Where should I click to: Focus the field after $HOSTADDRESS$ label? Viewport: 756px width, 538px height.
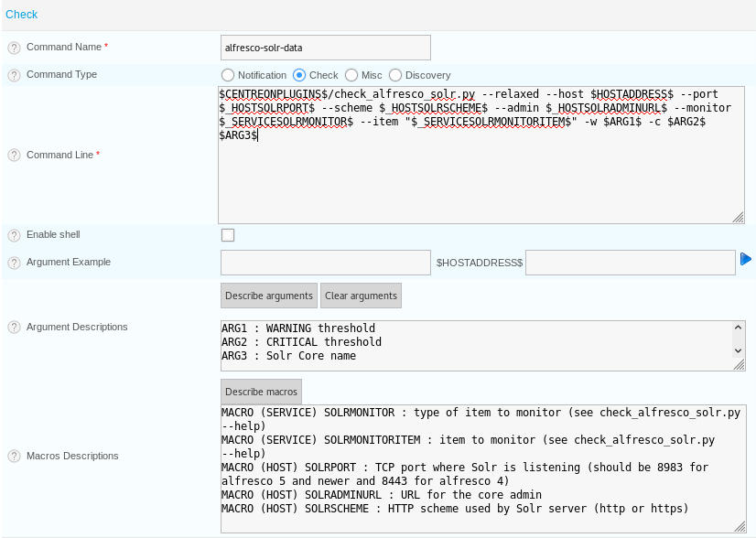point(631,263)
